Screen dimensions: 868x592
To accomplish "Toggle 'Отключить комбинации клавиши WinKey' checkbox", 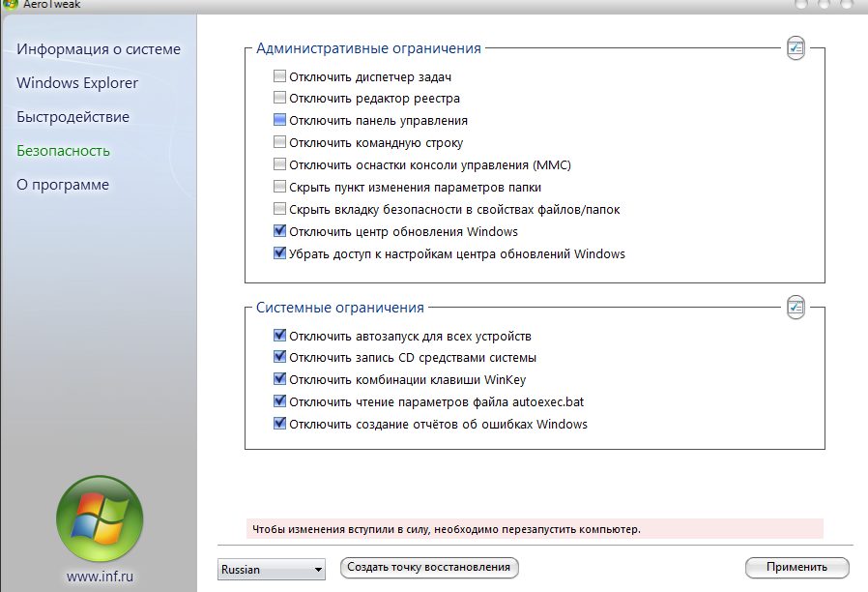I will (x=279, y=379).
